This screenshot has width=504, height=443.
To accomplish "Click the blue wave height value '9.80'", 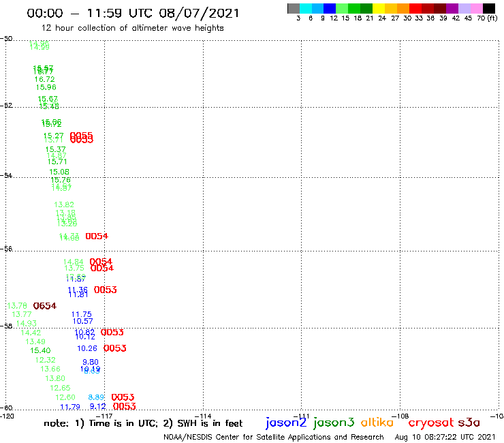I will pos(91,363).
